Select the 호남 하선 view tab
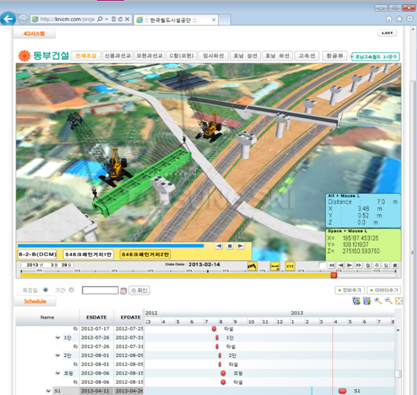The image size is (417, 395). 277,56
